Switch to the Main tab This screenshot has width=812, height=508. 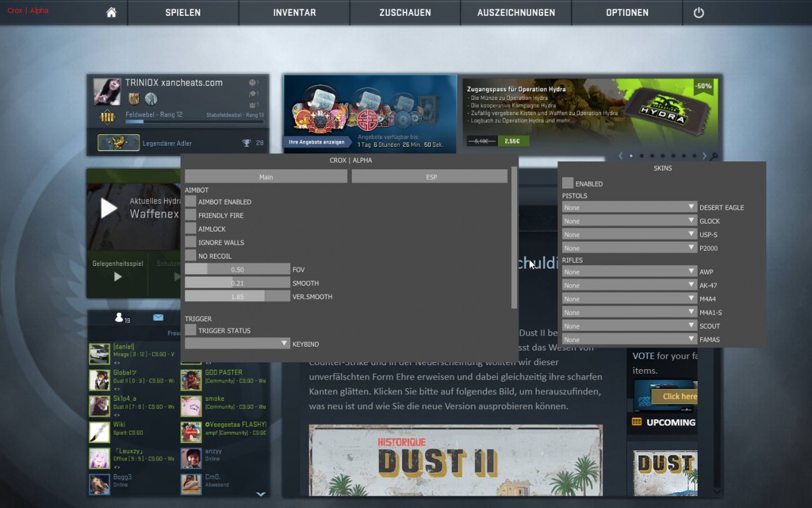click(x=266, y=177)
